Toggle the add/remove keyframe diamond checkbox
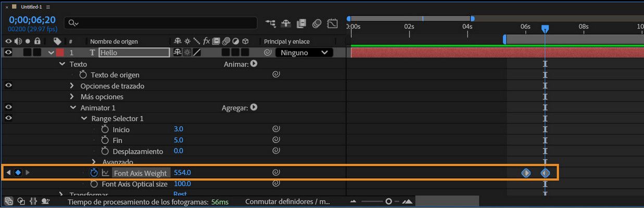The width and height of the screenshot is (644, 208). click(18, 173)
